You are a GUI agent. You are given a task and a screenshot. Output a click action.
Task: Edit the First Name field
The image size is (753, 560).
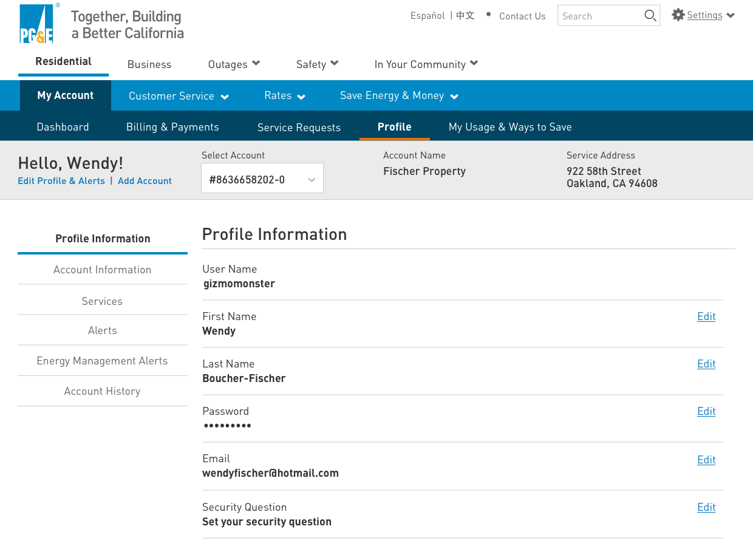click(x=706, y=316)
